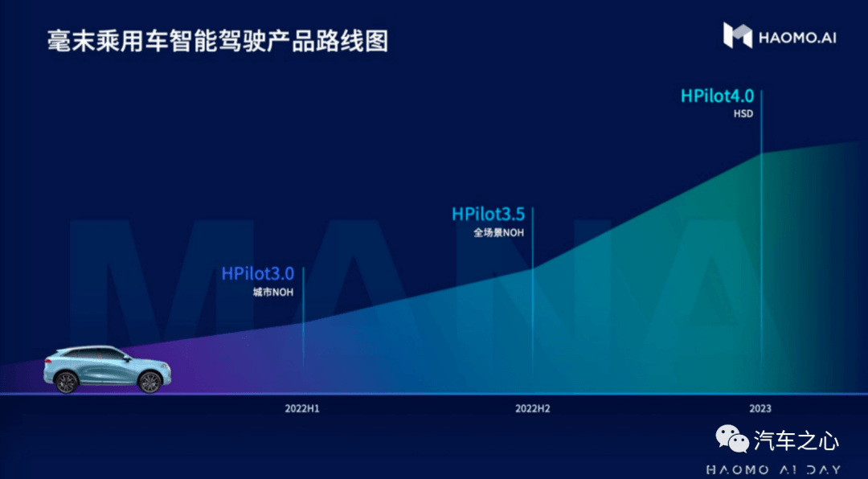The height and width of the screenshot is (479, 868).
Task: Select the HPilot4.0 milestone label
Action: pos(717,96)
